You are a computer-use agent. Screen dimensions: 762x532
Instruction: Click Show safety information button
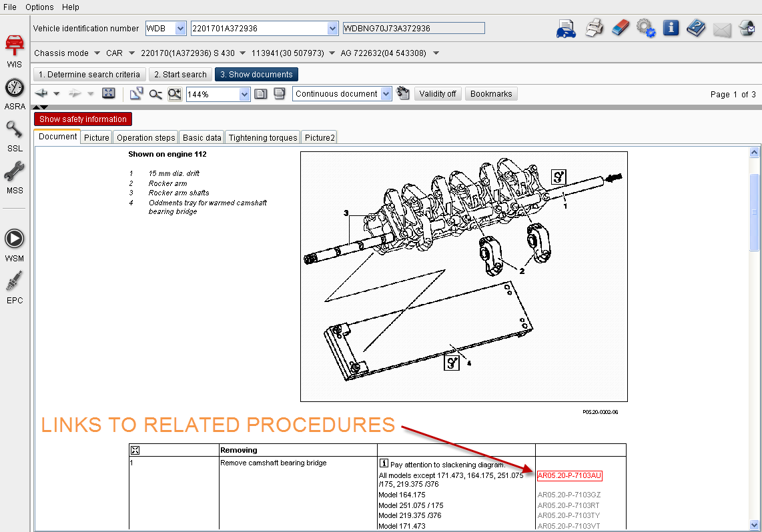point(83,119)
